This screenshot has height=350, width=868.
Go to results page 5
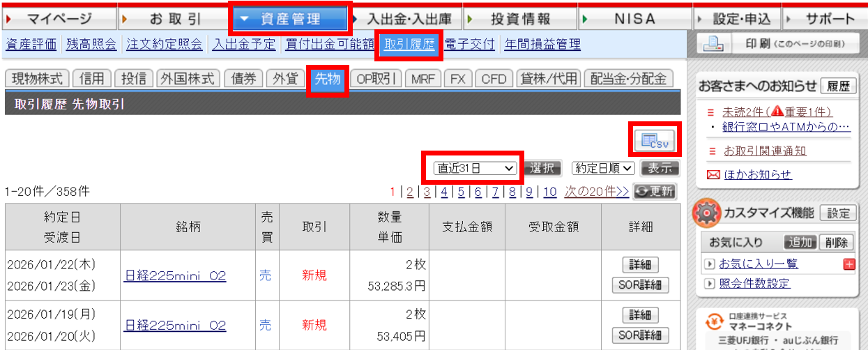point(461,192)
